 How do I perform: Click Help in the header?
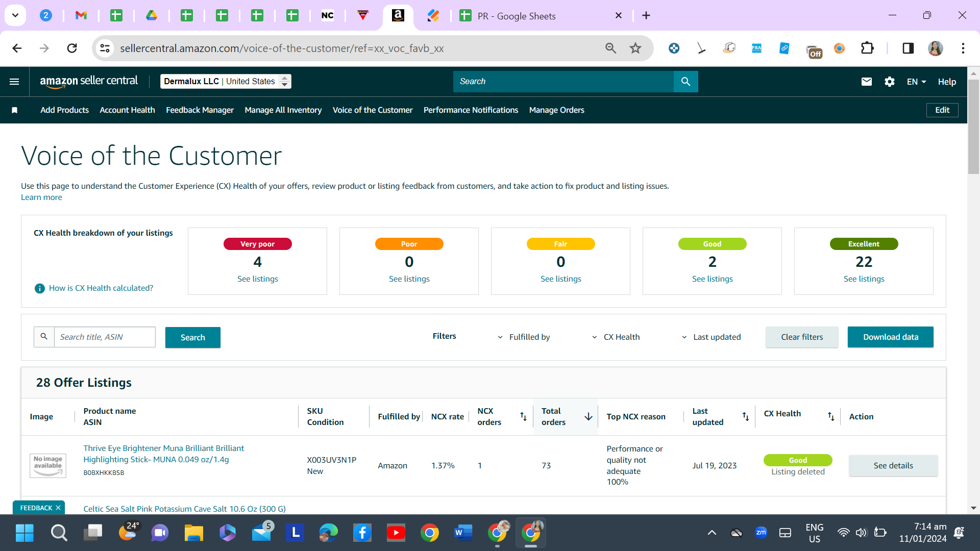(x=947, y=82)
